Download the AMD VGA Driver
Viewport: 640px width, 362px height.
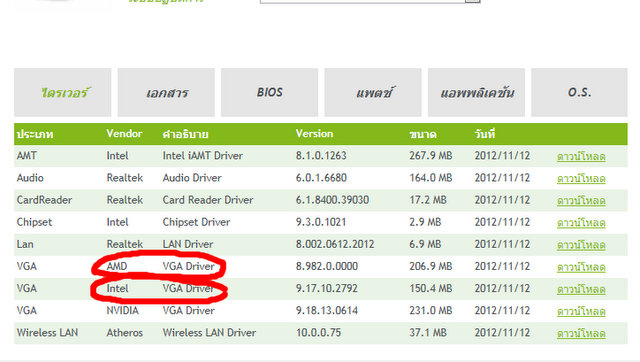[x=581, y=267]
